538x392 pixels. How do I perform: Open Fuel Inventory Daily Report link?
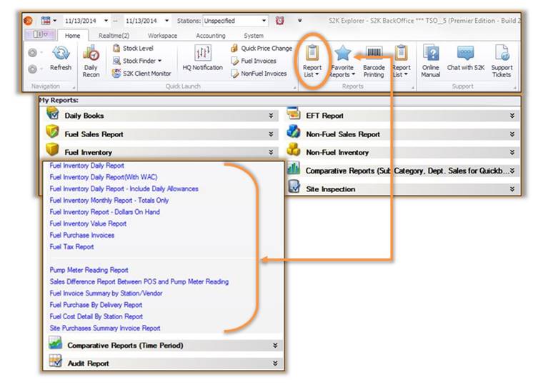point(87,166)
